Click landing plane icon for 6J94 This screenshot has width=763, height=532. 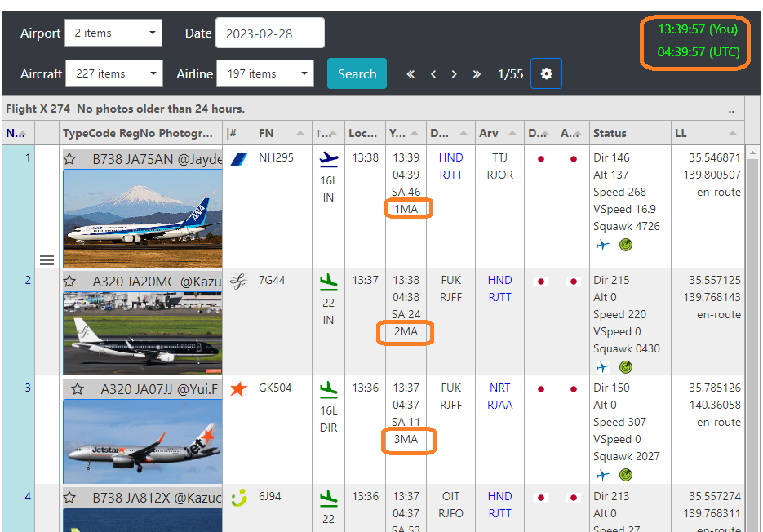click(329, 498)
